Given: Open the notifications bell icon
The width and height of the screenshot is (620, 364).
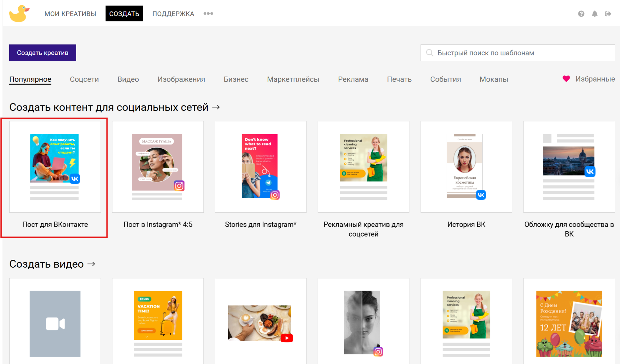Looking at the screenshot, I should [x=594, y=14].
